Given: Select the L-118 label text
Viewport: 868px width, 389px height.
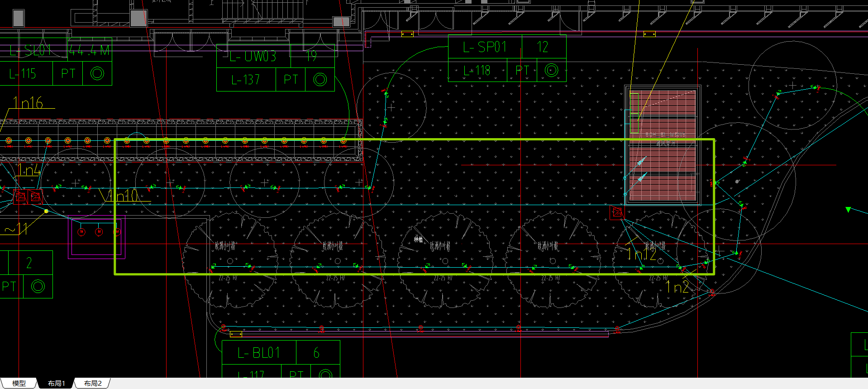Looking at the screenshot, I should (x=477, y=71).
